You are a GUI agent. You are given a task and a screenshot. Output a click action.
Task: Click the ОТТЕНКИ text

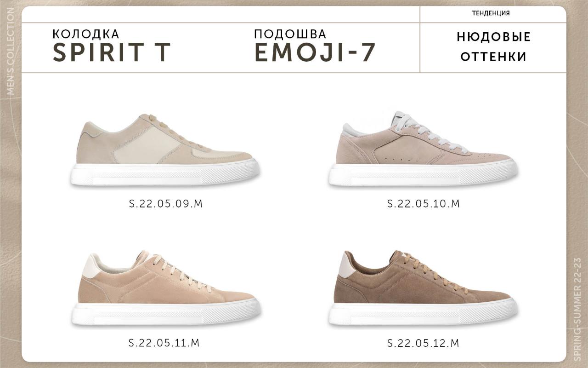point(493,57)
